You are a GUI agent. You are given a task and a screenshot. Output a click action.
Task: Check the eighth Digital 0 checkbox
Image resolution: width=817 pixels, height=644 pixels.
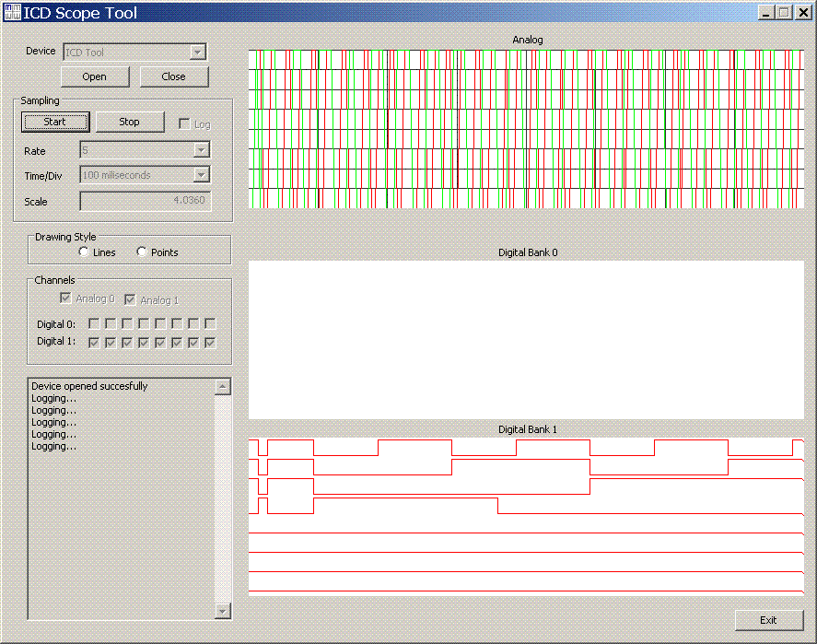pyautogui.click(x=211, y=323)
